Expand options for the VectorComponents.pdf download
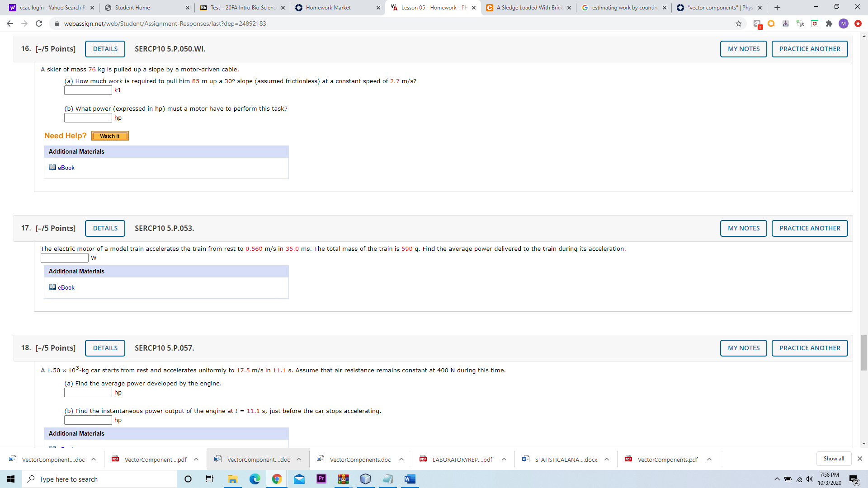This screenshot has height=488, width=868. (709, 460)
